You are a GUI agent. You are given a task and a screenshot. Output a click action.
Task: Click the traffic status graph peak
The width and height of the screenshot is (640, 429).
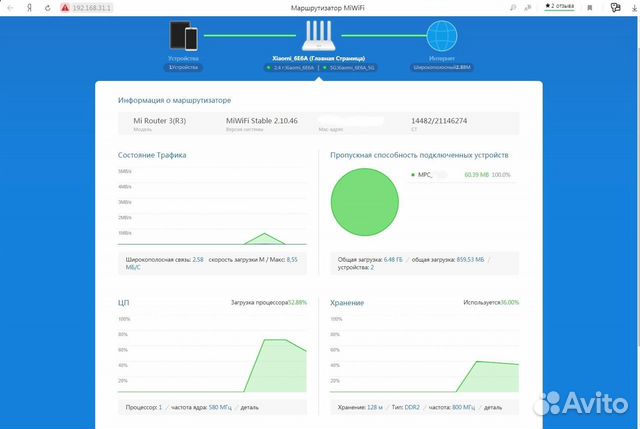264,234
